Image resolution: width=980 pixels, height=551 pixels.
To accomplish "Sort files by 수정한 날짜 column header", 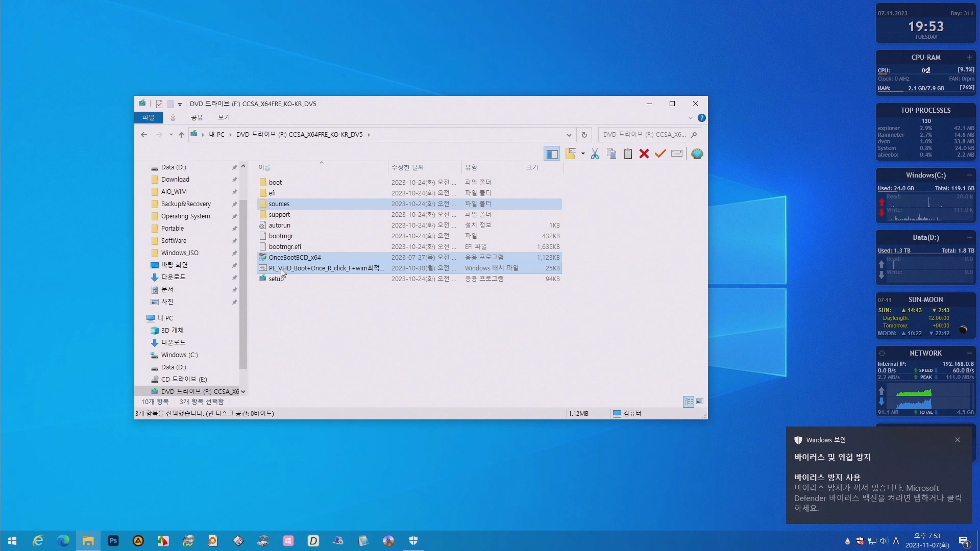I will [407, 167].
